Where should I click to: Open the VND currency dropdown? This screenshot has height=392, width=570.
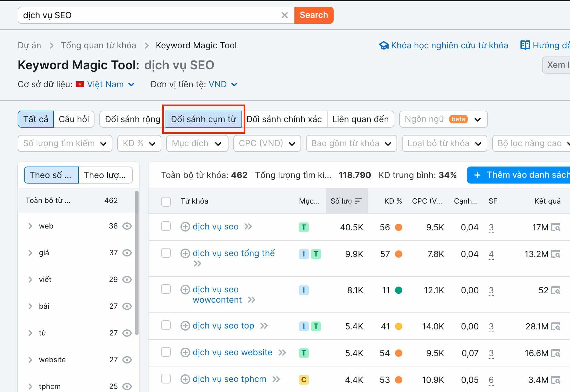pos(223,84)
